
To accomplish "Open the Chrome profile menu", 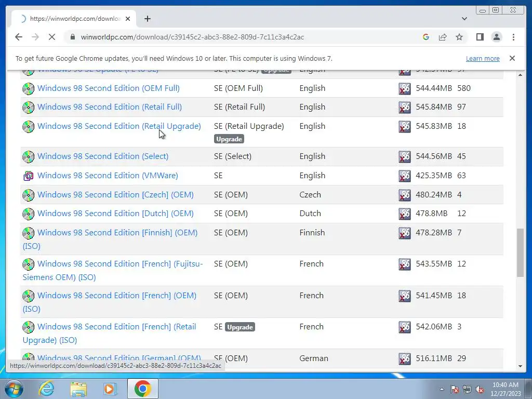I will [496, 37].
